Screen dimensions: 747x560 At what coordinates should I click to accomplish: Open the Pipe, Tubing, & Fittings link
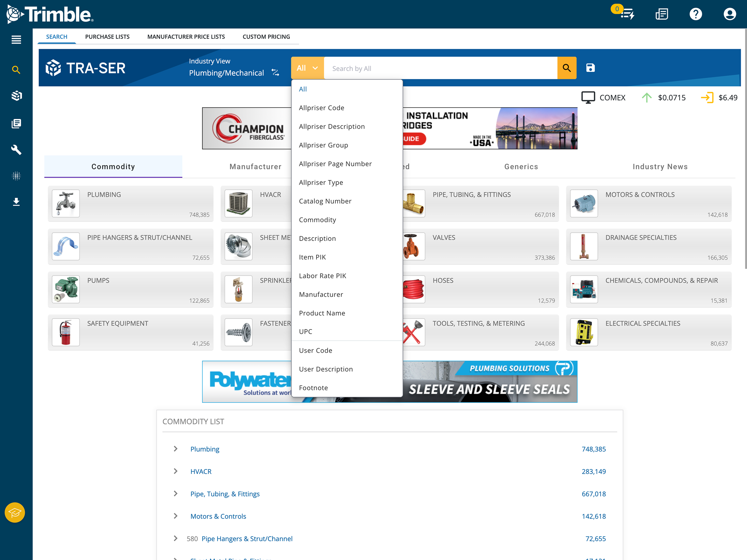tap(225, 494)
